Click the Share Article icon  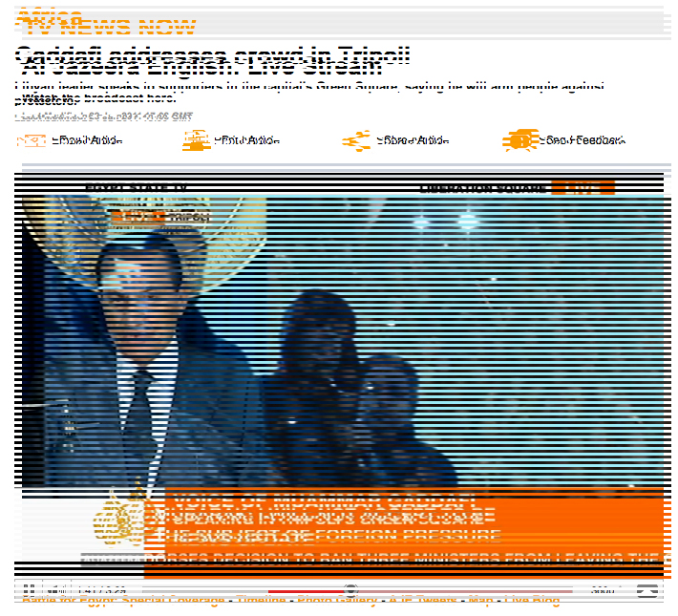356,140
